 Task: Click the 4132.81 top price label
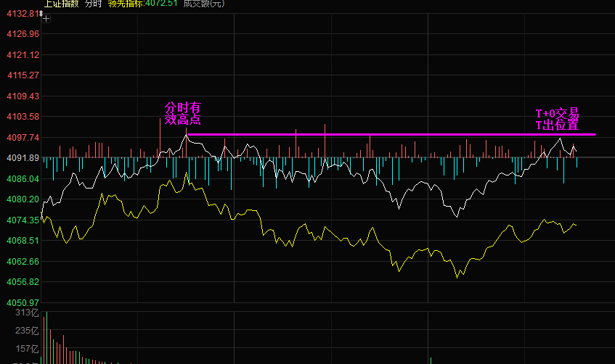[x=23, y=14]
